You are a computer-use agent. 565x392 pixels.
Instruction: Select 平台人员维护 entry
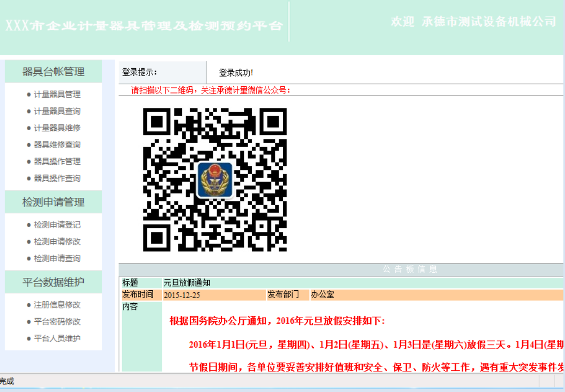coord(57,338)
